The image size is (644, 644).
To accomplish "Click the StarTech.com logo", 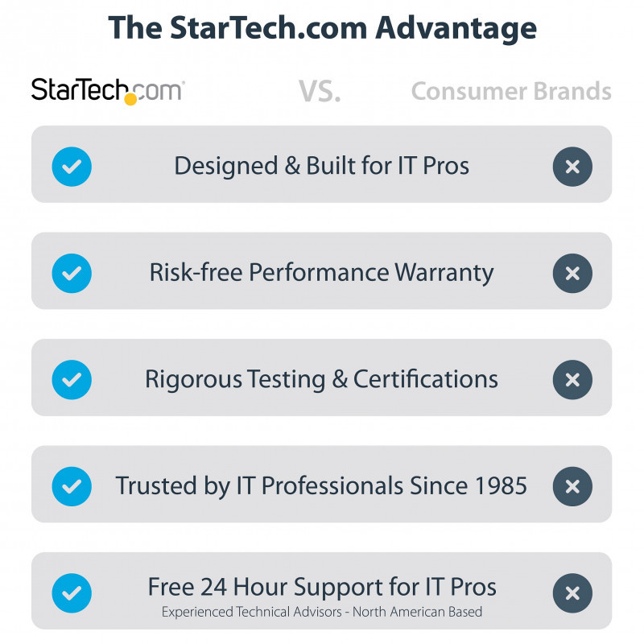I will click(107, 89).
